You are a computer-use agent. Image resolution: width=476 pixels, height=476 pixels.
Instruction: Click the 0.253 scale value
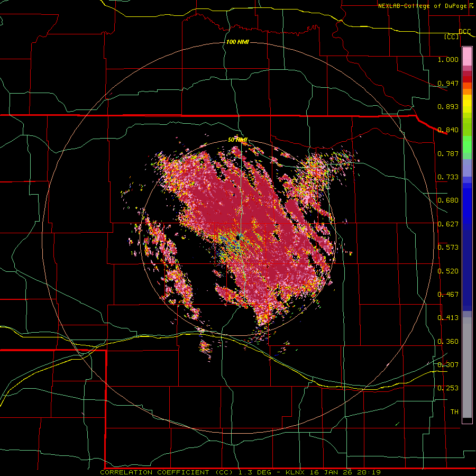click(x=448, y=388)
